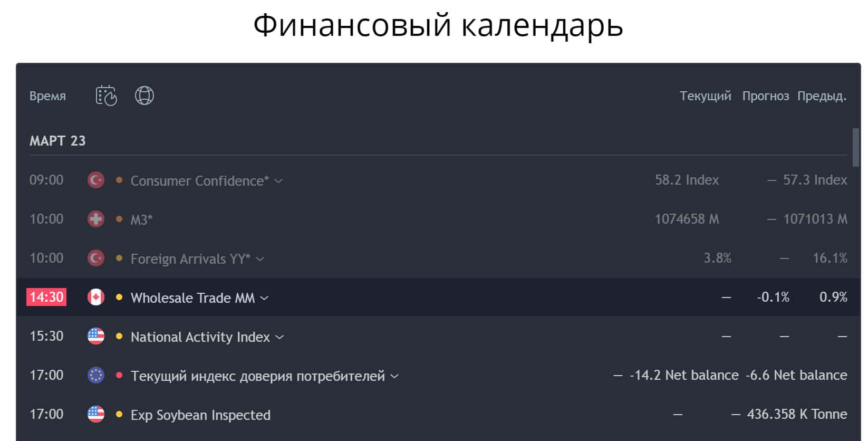The height and width of the screenshot is (441, 868).
Task: Click the globe country filter icon
Action: (x=144, y=95)
